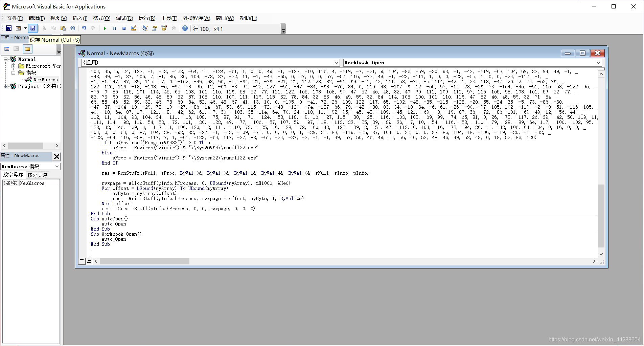Click the code window scroll up arrow
Viewport: 644px width, 346px height.
pos(601,73)
